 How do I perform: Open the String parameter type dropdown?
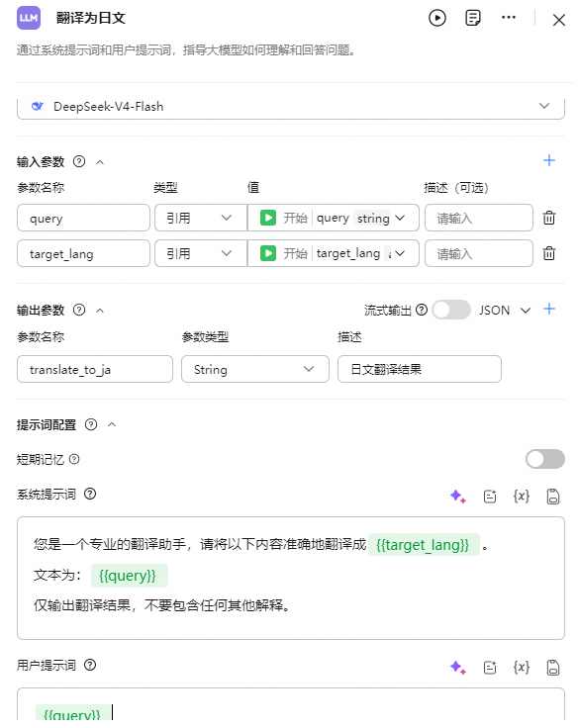coord(255,369)
